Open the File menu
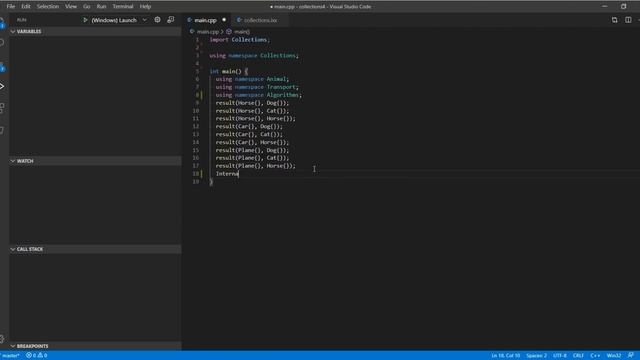 pos(11,7)
